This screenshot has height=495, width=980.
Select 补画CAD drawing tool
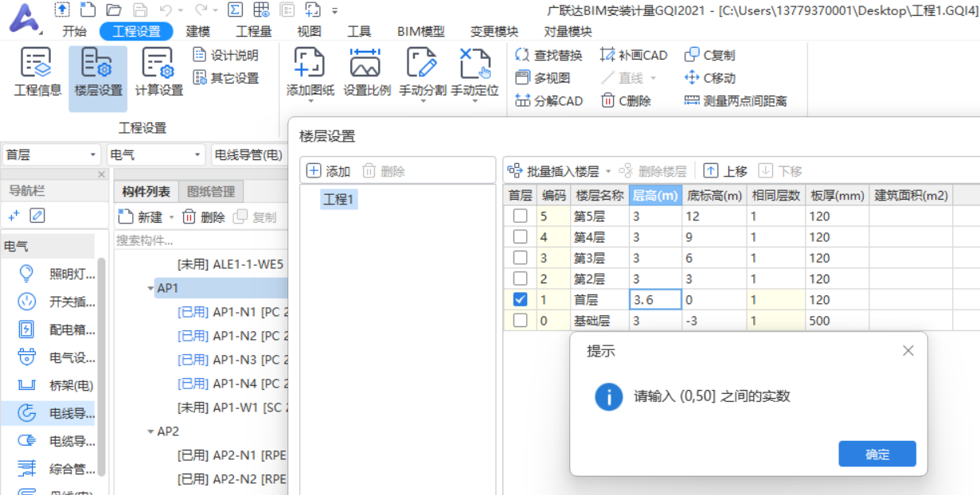pos(634,55)
